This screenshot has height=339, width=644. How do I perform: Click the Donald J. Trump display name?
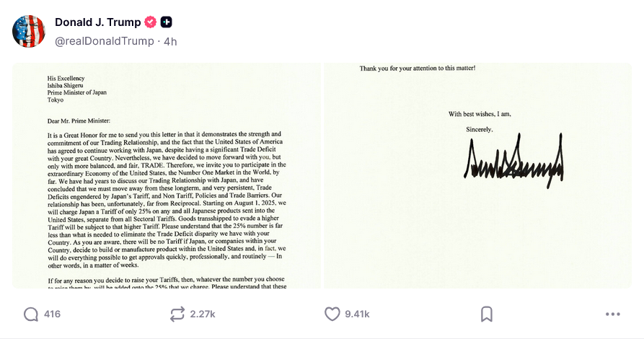[x=98, y=22]
